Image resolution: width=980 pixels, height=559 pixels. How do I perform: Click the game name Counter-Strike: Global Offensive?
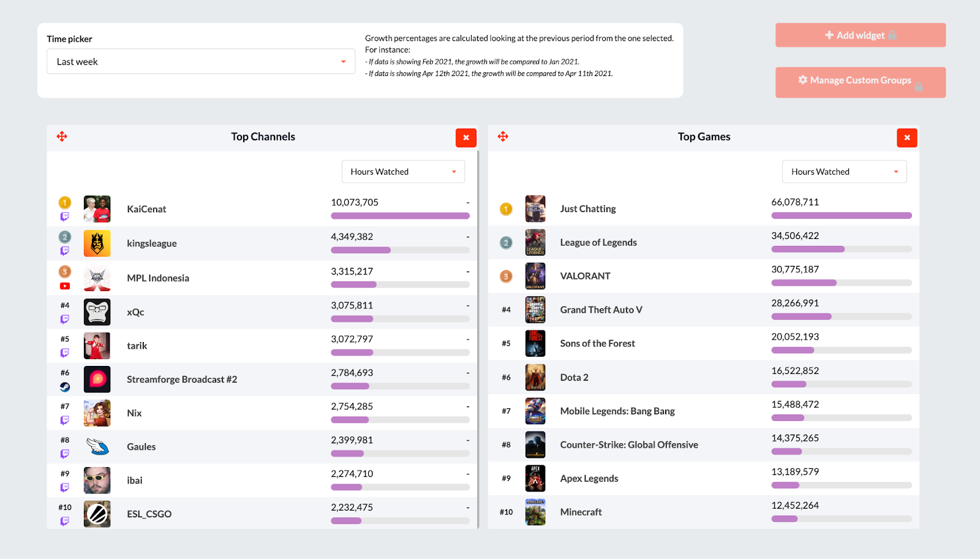pos(629,445)
